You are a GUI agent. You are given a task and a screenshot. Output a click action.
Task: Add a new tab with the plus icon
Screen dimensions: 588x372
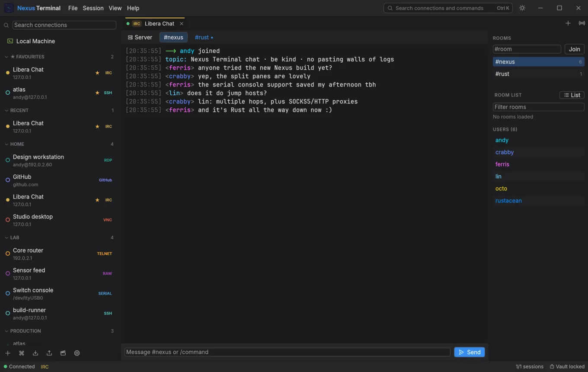pos(568,23)
